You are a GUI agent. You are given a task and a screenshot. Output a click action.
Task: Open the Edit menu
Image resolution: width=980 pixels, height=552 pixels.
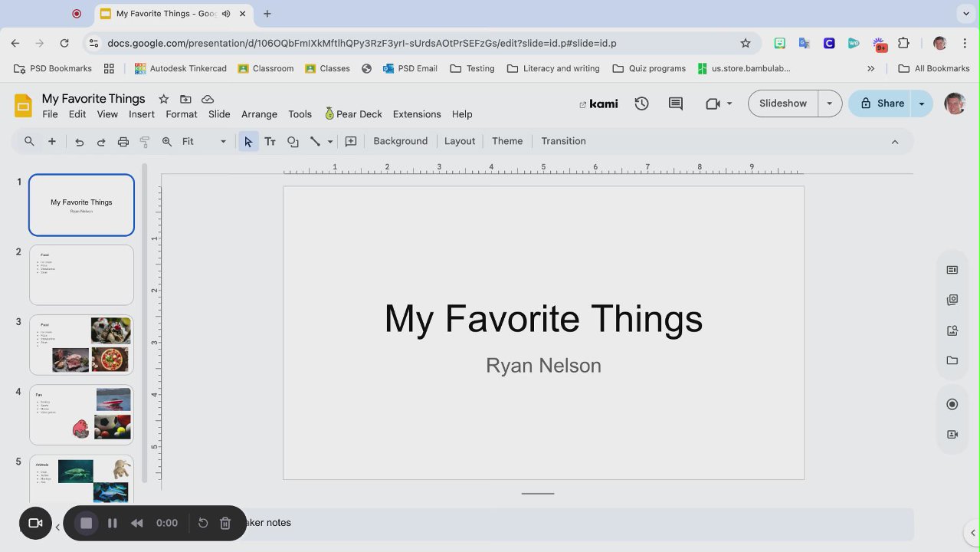click(77, 114)
